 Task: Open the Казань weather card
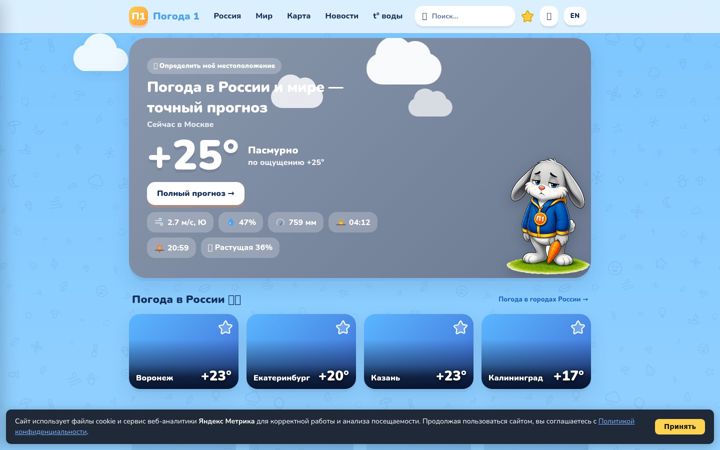click(419, 351)
